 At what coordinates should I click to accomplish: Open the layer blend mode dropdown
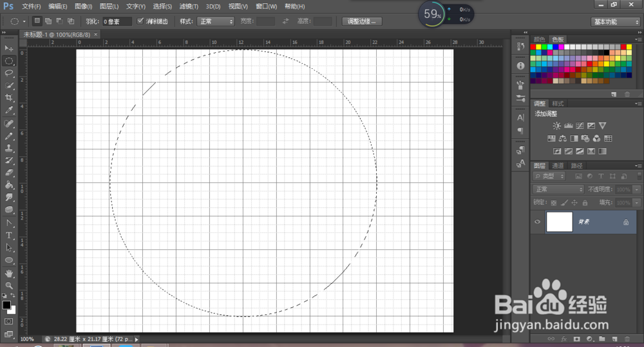click(558, 189)
